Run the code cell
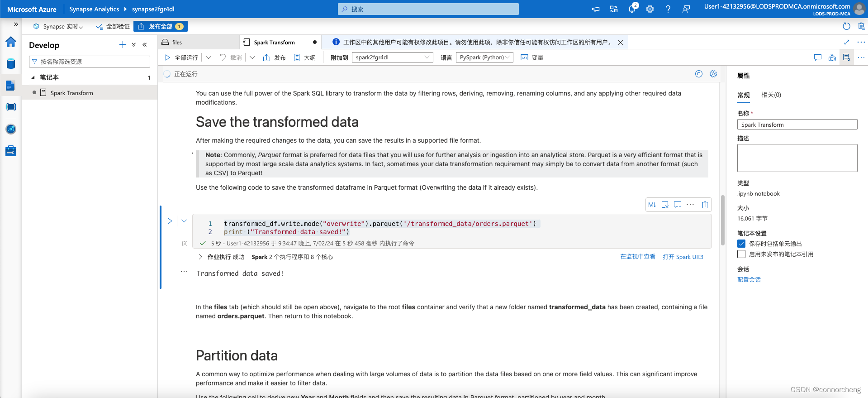This screenshot has width=868, height=398. pyautogui.click(x=170, y=221)
